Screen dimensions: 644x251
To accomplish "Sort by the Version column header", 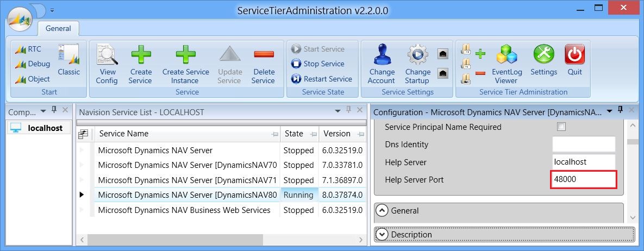I will tap(342, 134).
